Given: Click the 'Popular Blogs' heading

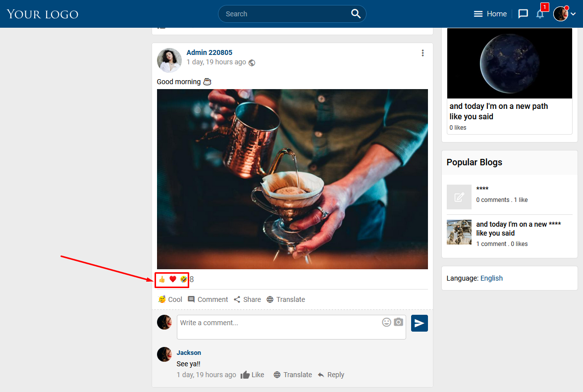Looking at the screenshot, I should click(x=475, y=162).
